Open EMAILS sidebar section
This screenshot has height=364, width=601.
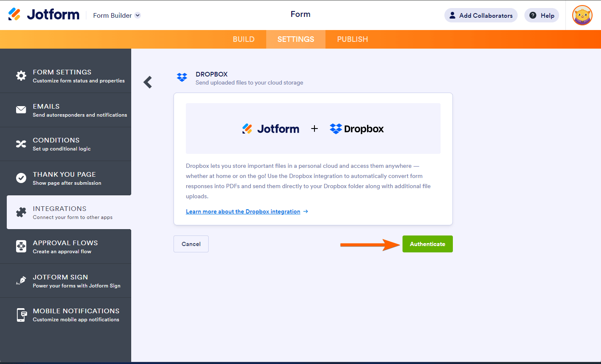(x=66, y=110)
